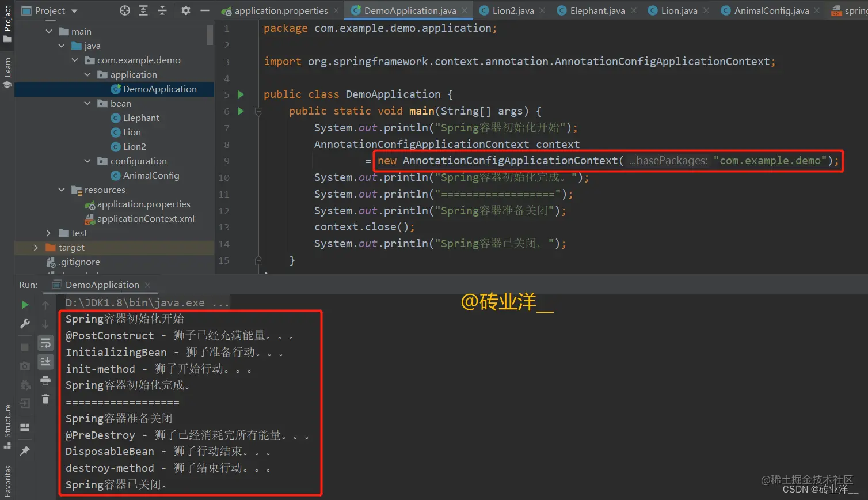The image size is (868, 500).
Task: Open run configuration with the wrench icon
Action: tap(25, 323)
